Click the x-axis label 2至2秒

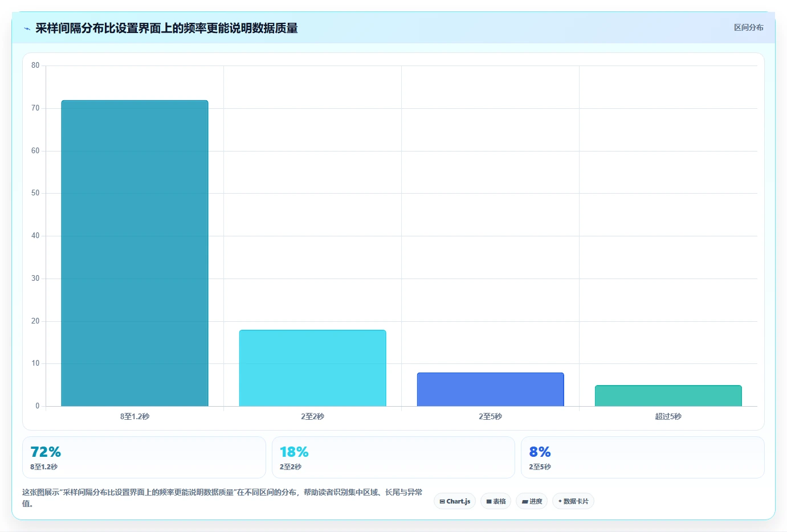(312, 416)
